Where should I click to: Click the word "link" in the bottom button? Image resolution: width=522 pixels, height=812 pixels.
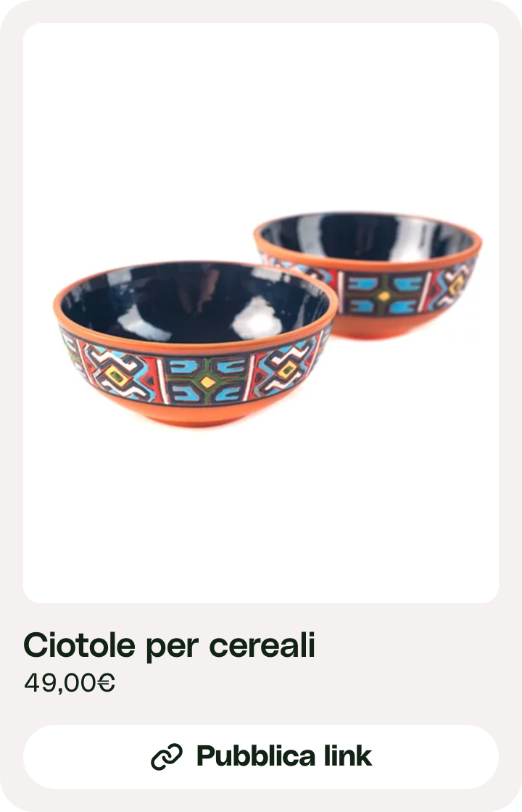click(x=348, y=756)
